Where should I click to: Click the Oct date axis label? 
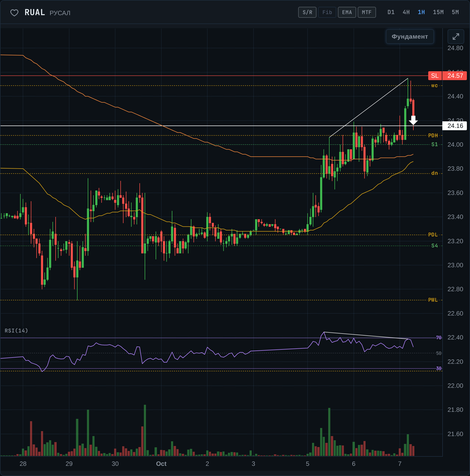click(161, 464)
